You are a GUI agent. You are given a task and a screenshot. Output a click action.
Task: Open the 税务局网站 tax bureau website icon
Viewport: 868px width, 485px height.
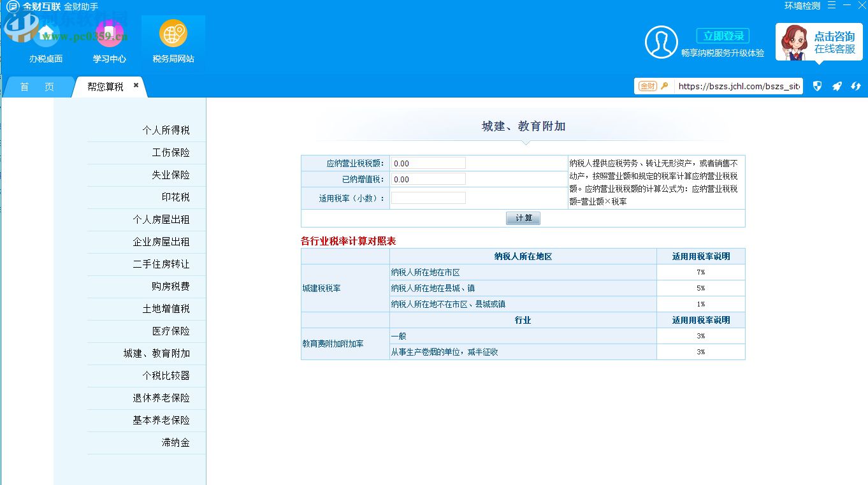click(x=173, y=38)
